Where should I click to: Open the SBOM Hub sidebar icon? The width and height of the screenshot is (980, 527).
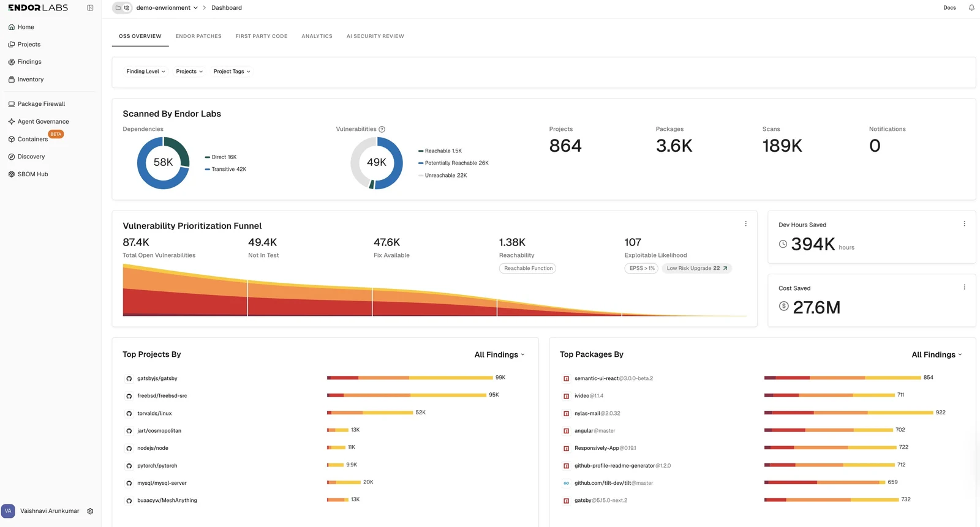tap(12, 174)
